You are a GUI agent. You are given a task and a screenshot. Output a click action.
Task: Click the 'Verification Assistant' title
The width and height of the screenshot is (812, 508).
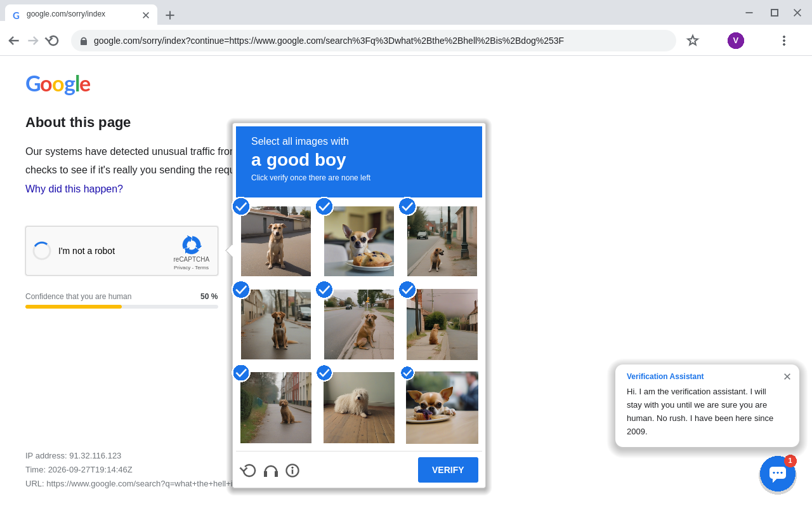[665, 377]
